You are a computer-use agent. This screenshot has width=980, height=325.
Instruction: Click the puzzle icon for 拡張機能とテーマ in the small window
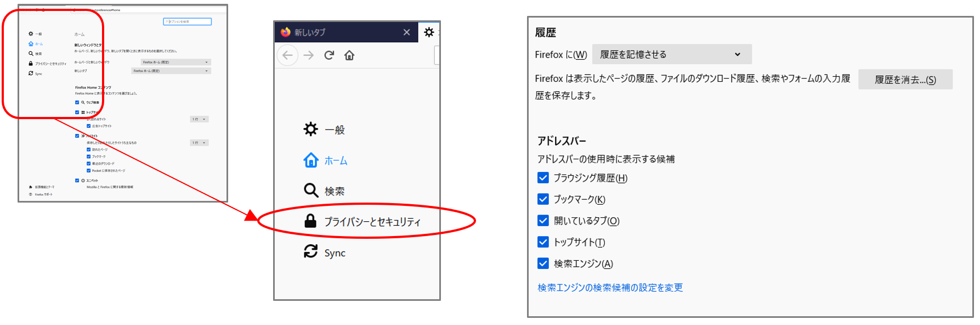(31, 187)
